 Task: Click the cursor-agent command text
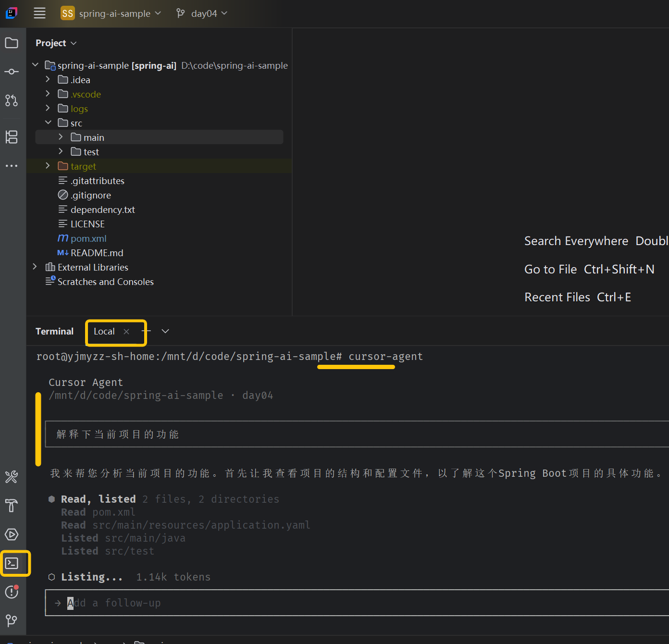[385, 356]
